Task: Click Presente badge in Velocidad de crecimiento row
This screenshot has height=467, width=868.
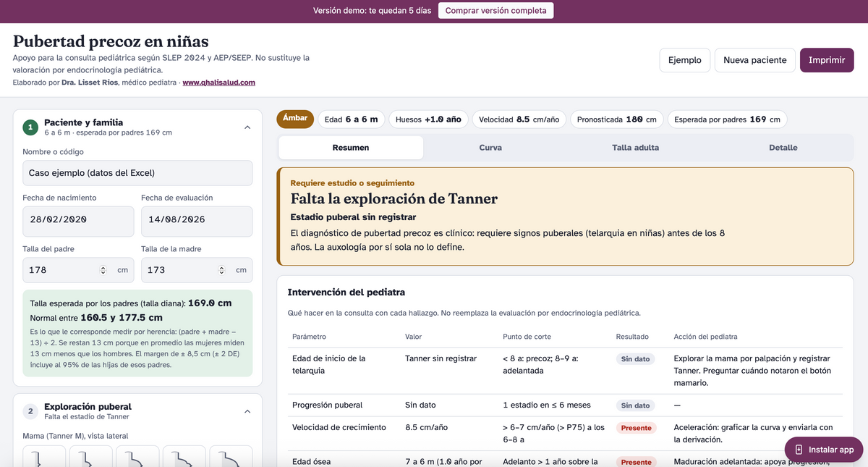Action: coord(637,428)
